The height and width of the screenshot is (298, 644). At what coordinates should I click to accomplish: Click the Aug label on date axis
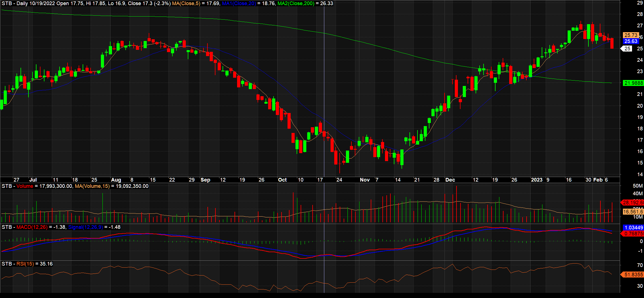(x=116, y=180)
